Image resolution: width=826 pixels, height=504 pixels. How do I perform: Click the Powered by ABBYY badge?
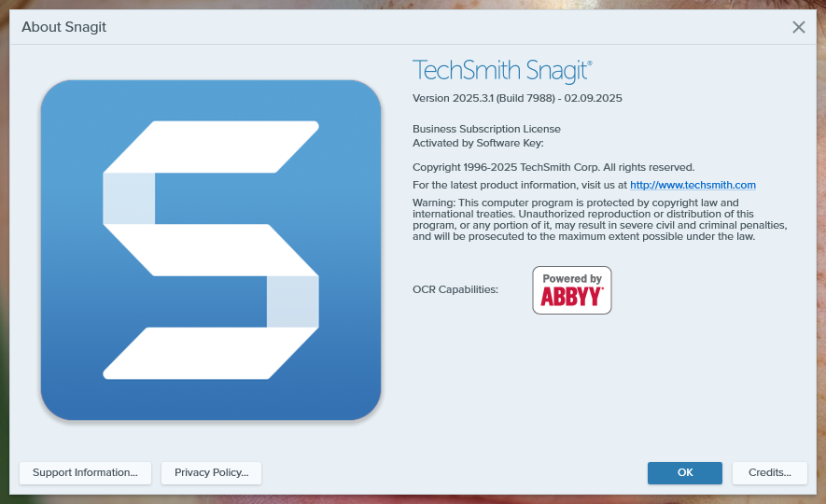tap(572, 290)
